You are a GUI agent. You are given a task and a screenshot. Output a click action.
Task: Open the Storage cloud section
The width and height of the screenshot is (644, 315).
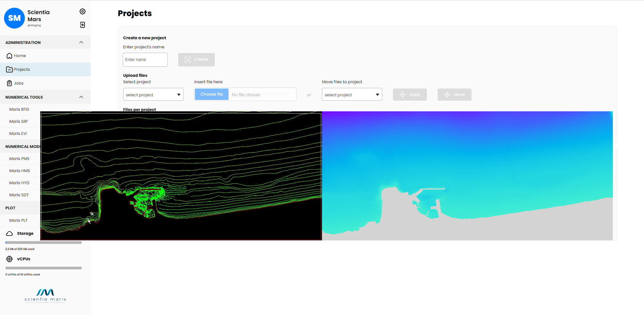pos(25,233)
